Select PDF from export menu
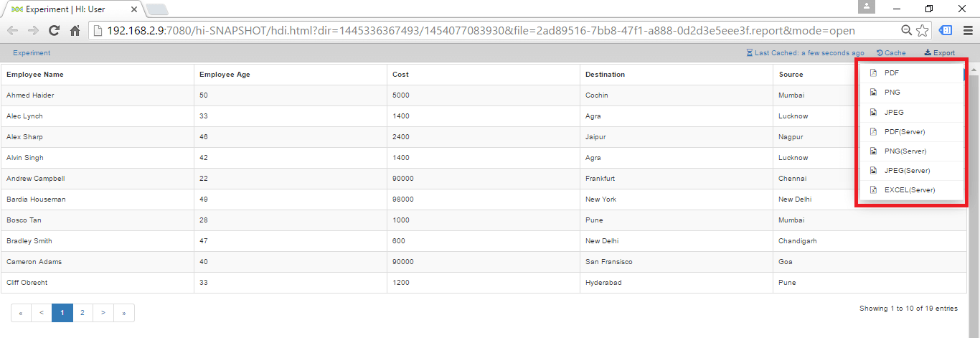The height and width of the screenshot is (338, 980). point(891,73)
